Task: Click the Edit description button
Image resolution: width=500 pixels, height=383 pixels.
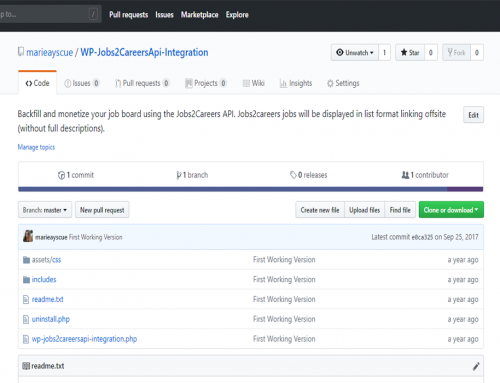Action: [473, 115]
